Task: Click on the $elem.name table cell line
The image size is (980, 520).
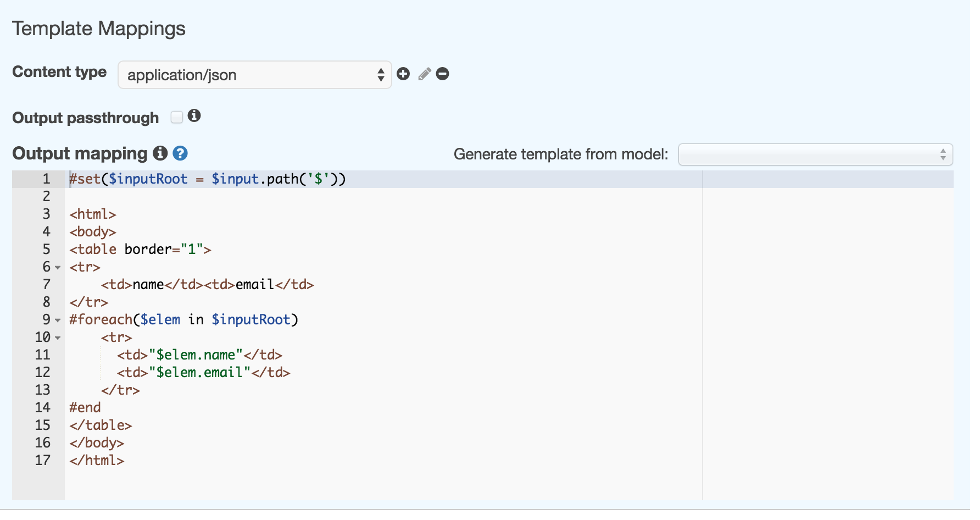Action: (x=199, y=355)
